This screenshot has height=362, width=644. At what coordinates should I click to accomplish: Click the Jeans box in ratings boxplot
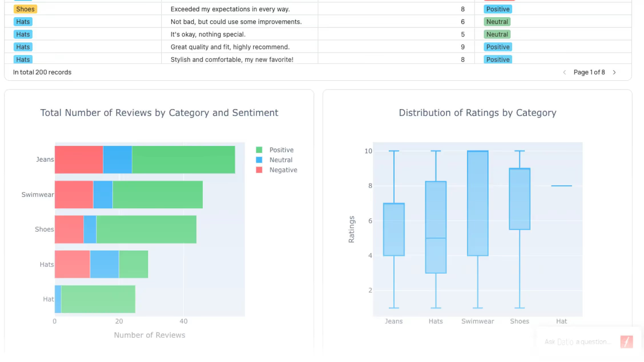tap(394, 230)
